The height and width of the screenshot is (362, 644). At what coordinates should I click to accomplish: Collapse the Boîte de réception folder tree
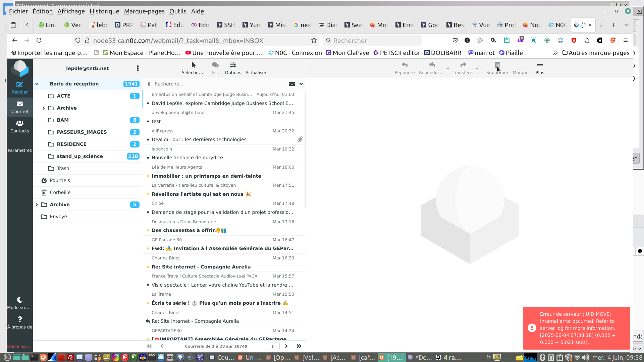click(37, 84)
